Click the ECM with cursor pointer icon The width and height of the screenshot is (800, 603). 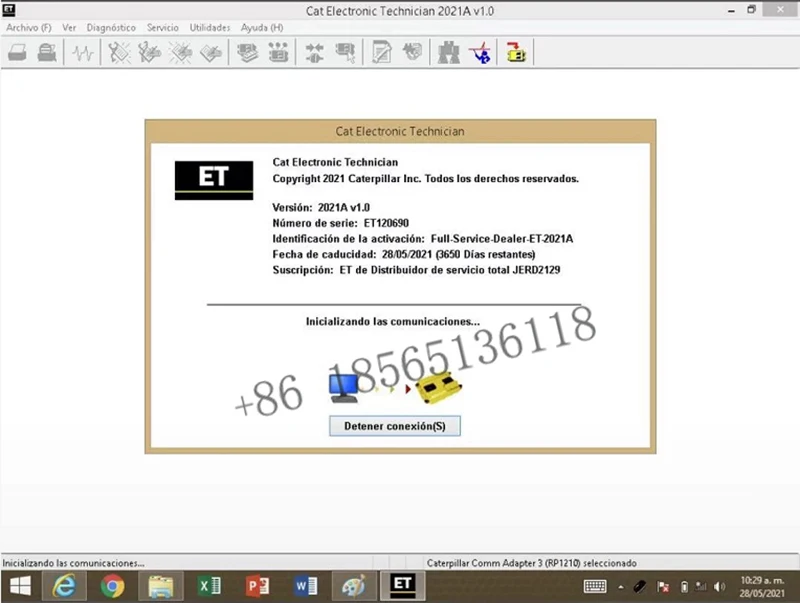point(345,53)
